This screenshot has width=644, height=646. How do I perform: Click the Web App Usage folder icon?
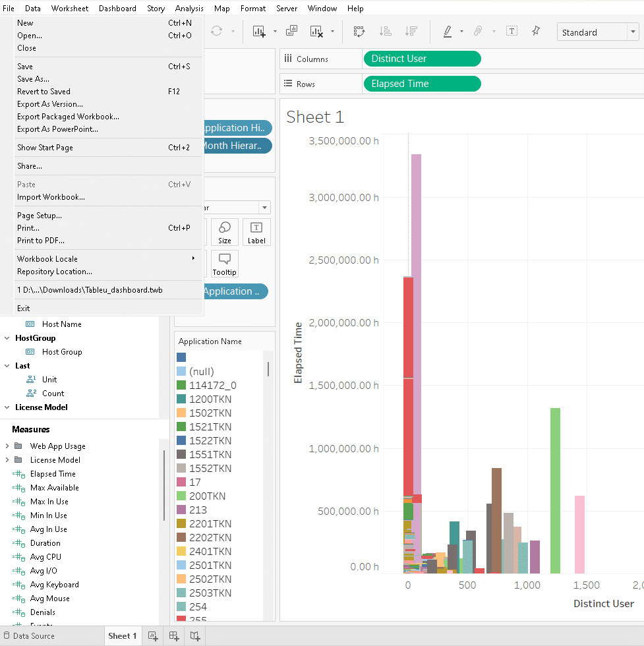18,446
